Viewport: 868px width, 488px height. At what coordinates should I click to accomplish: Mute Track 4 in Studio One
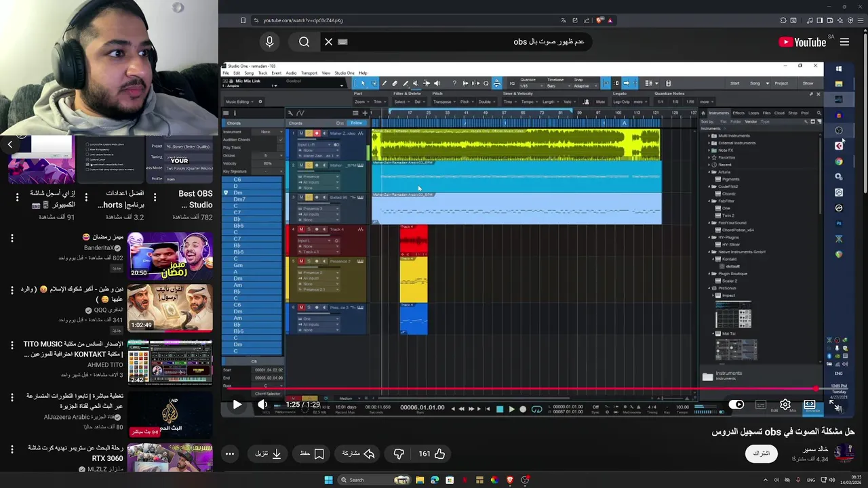[301, 229]
